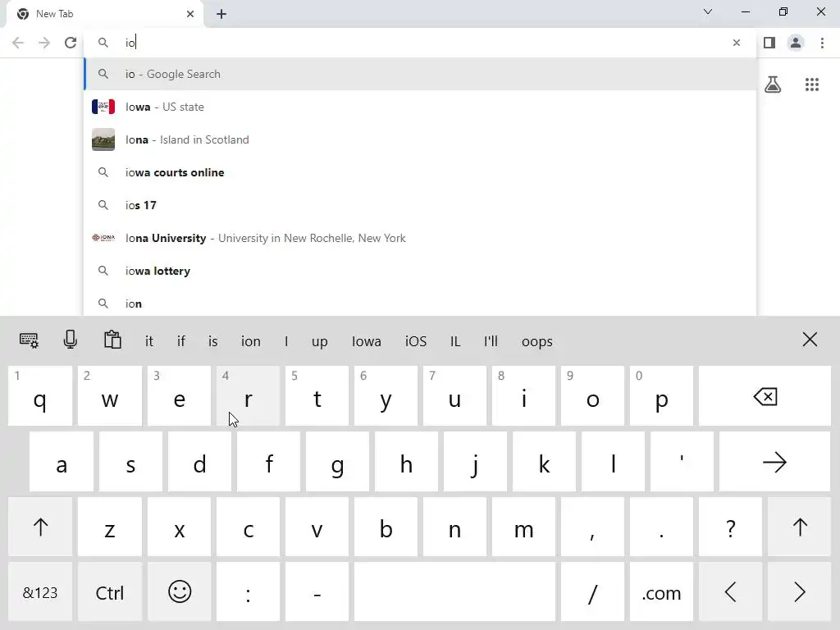Go back using the back arrow
The width and height of the screenshot is (840, 630).
(18, 43)
